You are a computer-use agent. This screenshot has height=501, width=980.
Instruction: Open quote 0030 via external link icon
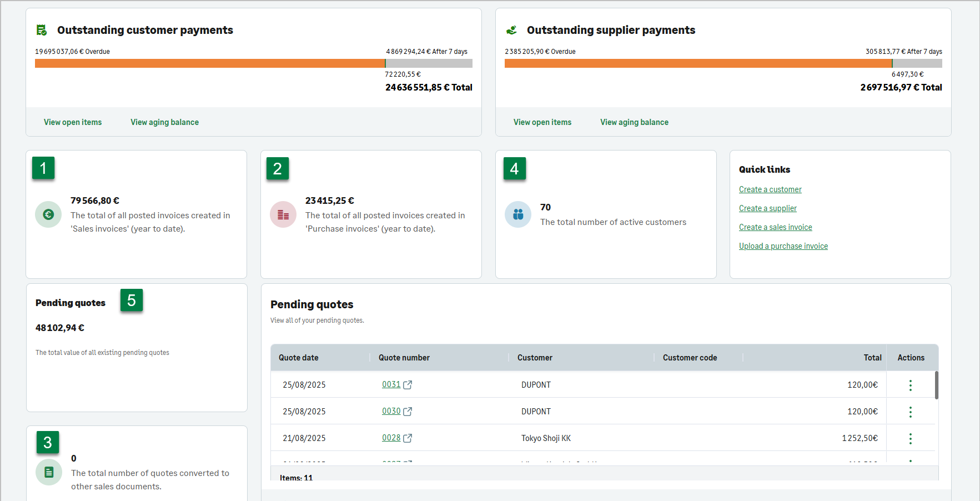pyautogui.click(x=408, y=412)
